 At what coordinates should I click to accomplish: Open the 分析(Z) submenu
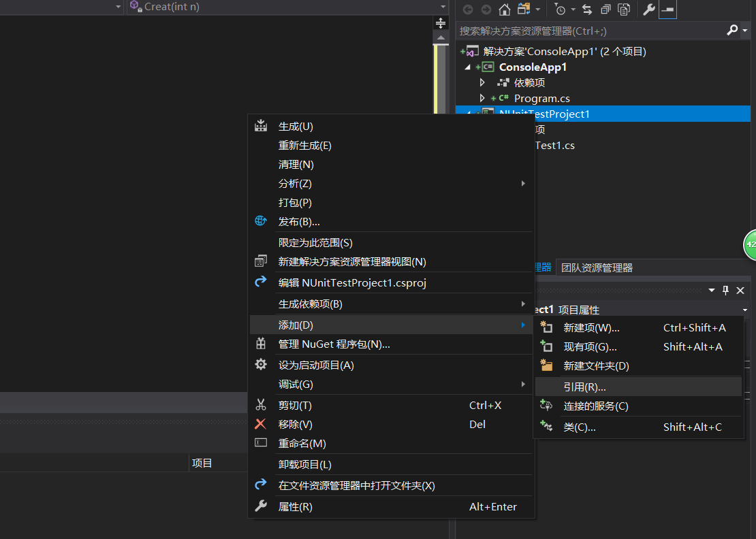pos(391,184)
